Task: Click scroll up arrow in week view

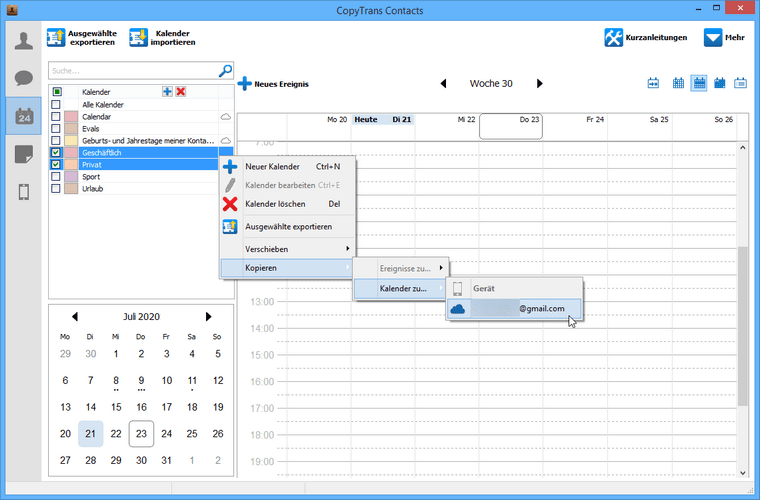Action: [743, 148]
